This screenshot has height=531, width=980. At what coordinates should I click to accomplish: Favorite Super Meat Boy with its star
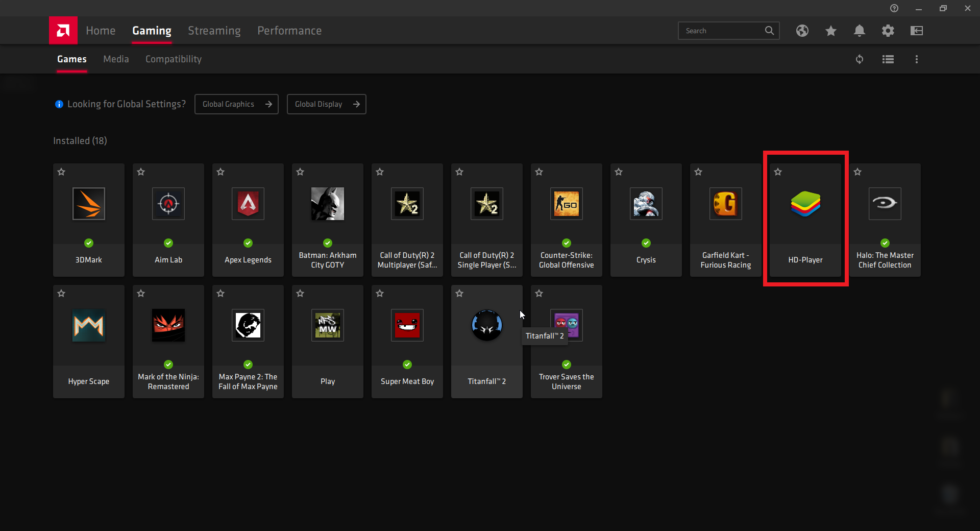click(x=380, y=294)
